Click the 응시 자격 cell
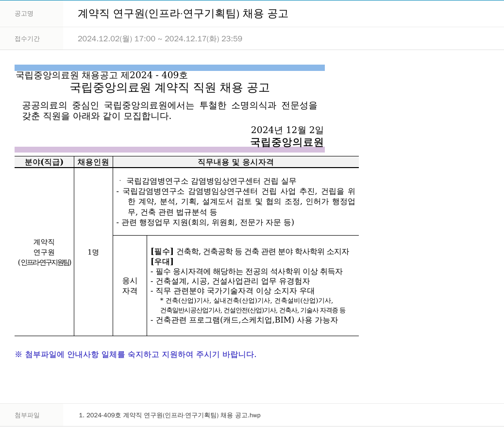Viewport: 504px width, 427px height. (130, 286)
